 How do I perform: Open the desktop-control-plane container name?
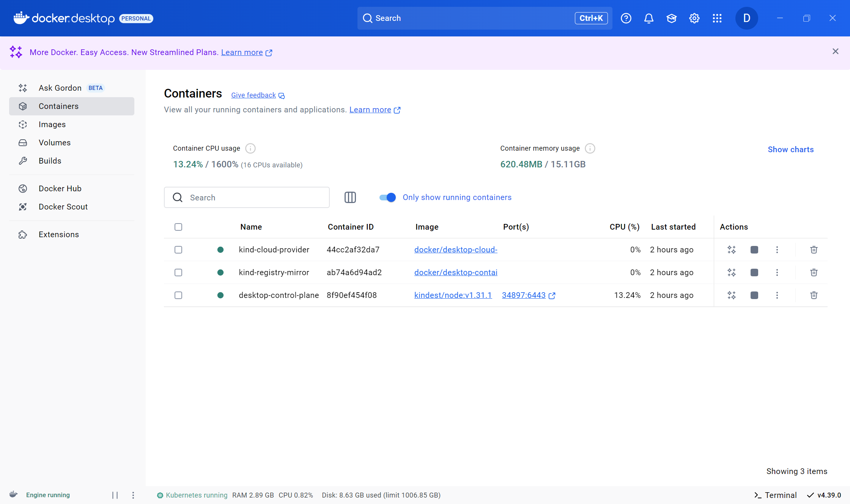(x=279, y=295)
